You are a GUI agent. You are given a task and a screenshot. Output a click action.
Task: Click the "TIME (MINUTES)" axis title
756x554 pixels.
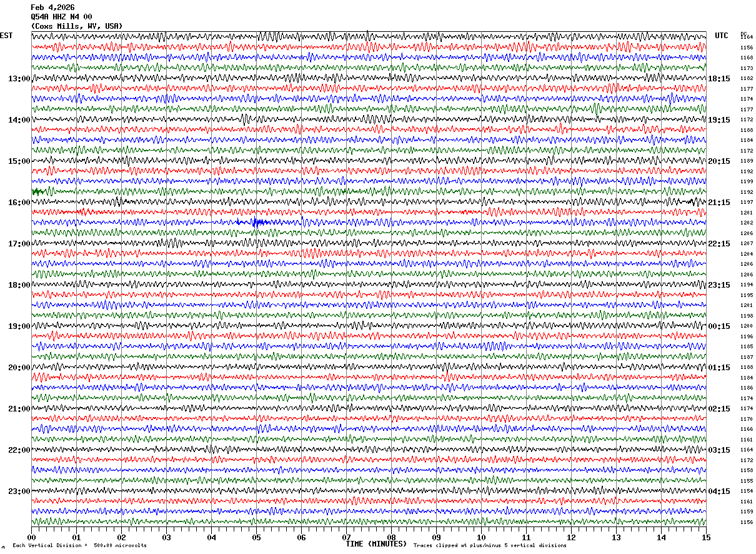click(376, 544)
